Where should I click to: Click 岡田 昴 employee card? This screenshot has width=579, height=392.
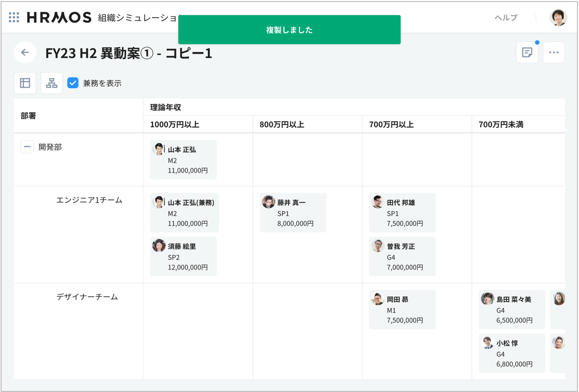click(x=402, y=310)
